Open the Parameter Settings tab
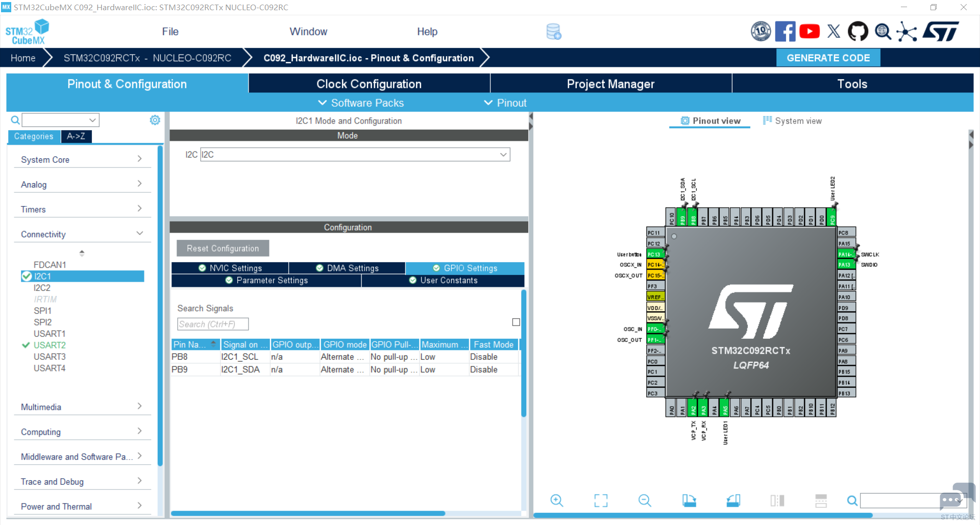This screenshot has height=525, width=980. tap(266, 281)
